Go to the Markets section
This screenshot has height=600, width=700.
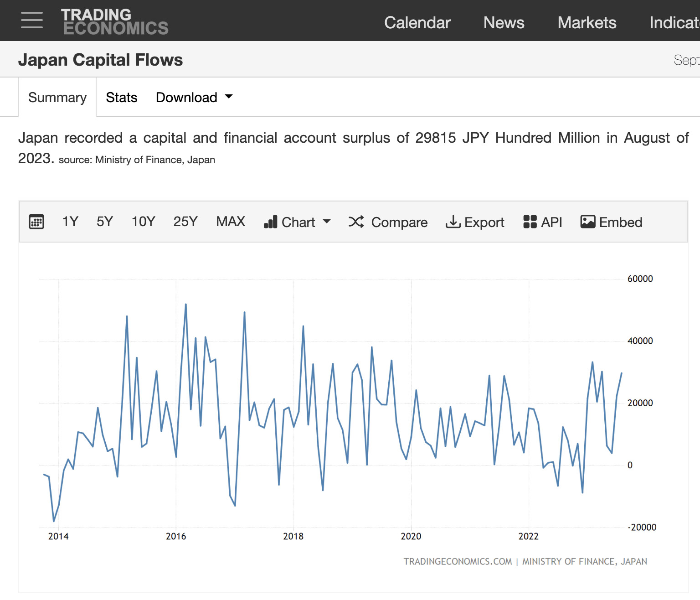[x=587, y=23]
